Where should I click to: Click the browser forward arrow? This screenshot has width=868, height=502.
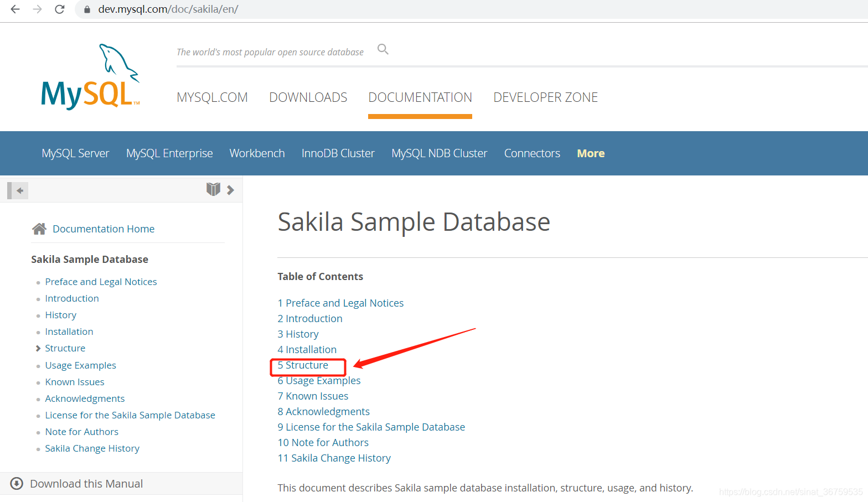(x=37, y=9)
